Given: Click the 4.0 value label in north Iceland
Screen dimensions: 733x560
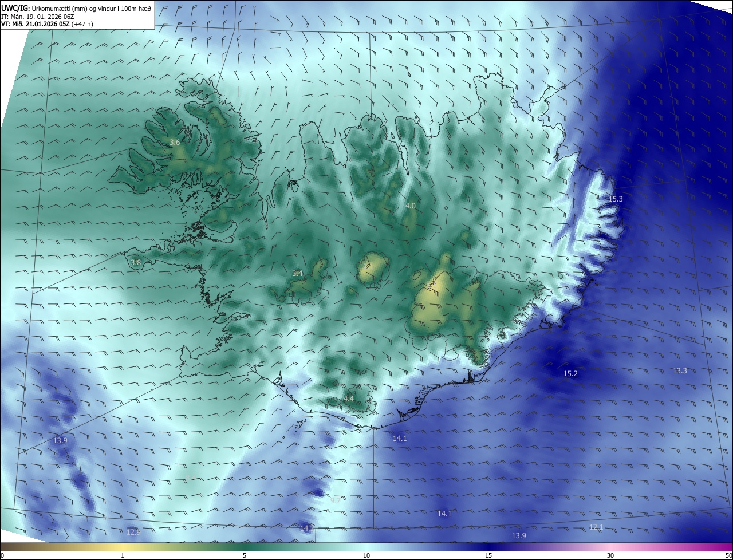Looking at the screenshot, I should [411, 206].
